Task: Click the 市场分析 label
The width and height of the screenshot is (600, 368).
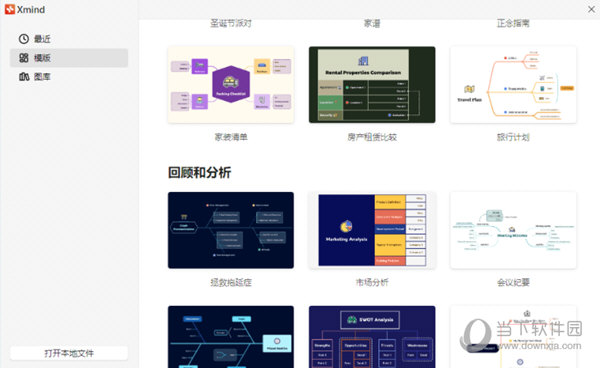Action: coord(372,282)
